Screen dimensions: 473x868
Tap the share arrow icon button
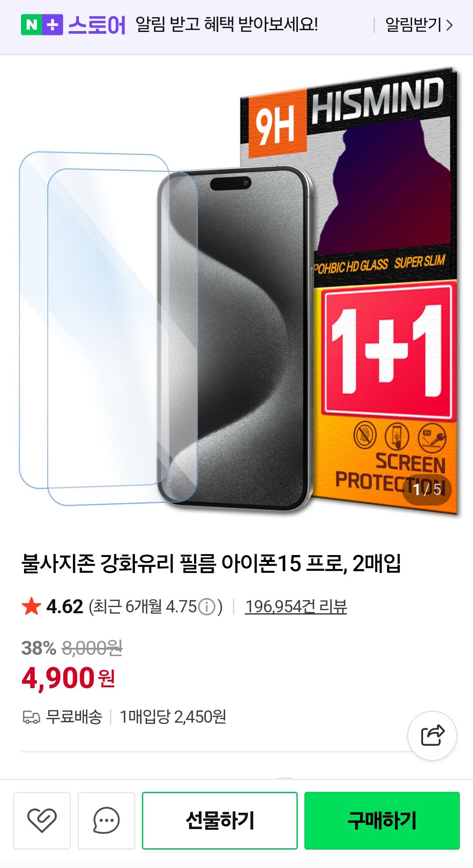[x=432, y=736]
